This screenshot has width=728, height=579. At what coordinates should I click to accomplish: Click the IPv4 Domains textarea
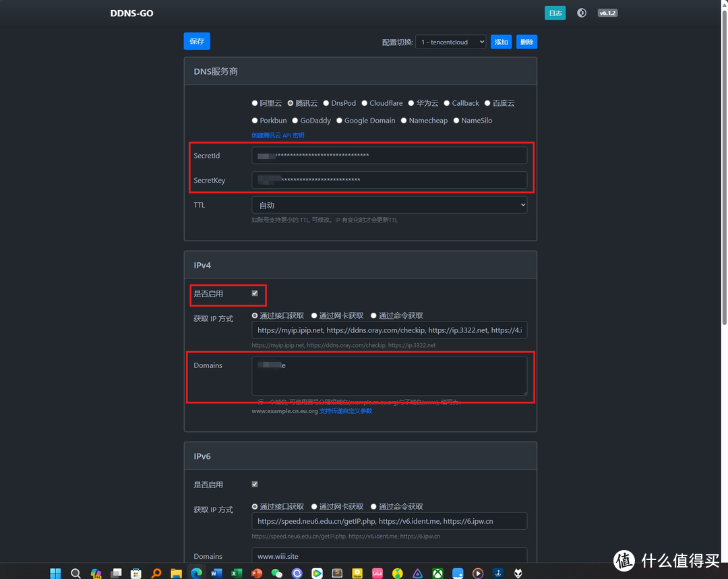(389, 376)
